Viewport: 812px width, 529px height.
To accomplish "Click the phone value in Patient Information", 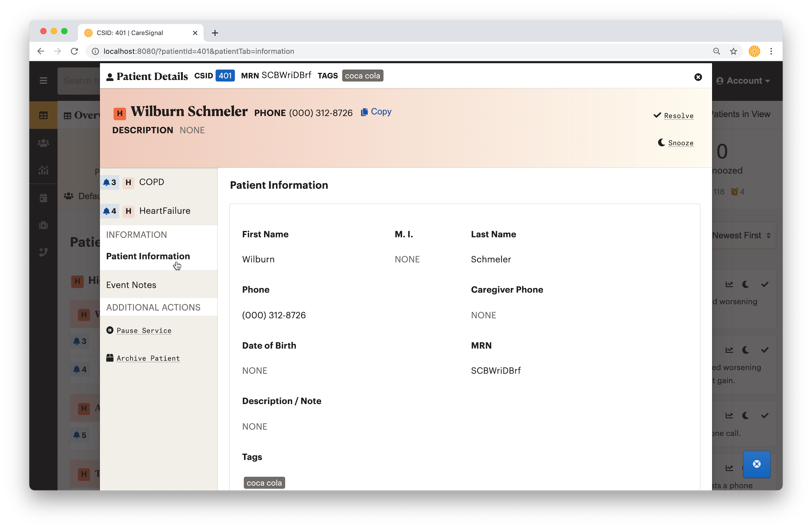I will coord(274,315).
